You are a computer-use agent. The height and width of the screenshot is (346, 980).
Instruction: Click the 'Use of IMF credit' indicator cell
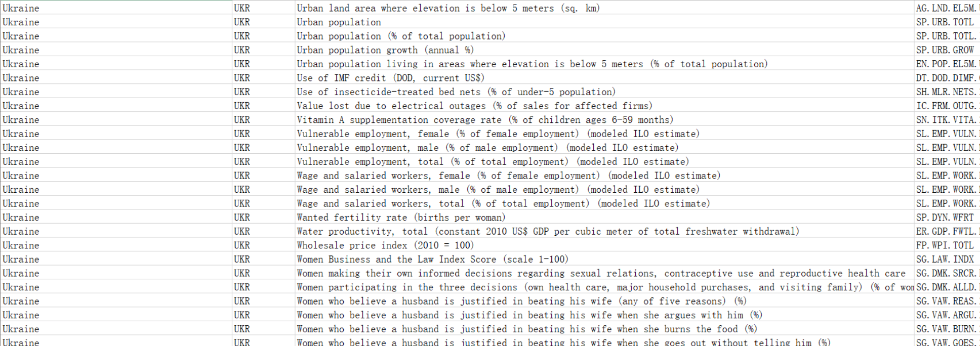[390, 78]
